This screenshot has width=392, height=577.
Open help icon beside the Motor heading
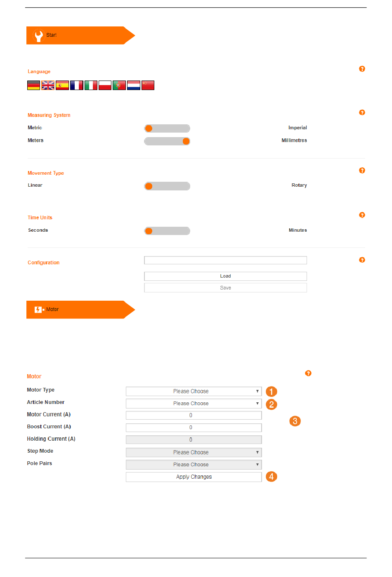coord(308,373)
